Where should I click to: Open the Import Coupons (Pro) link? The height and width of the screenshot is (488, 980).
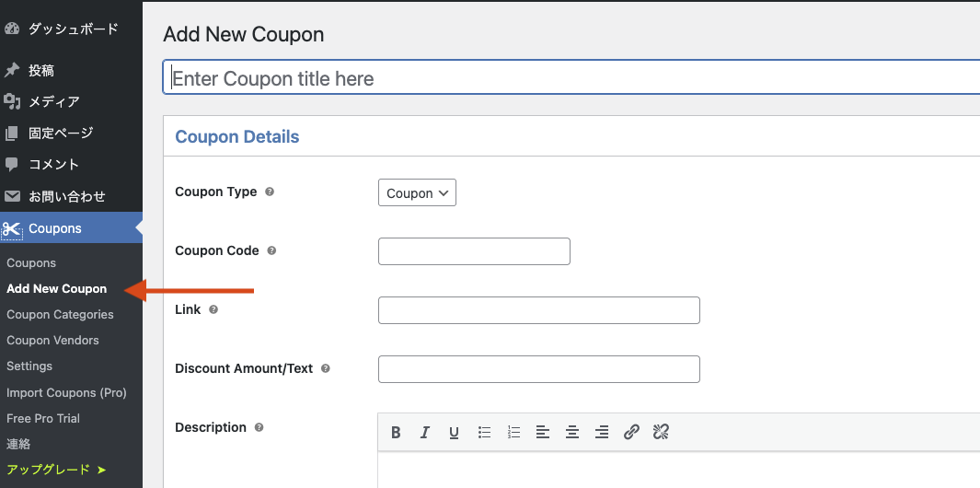tap(66, 393)
